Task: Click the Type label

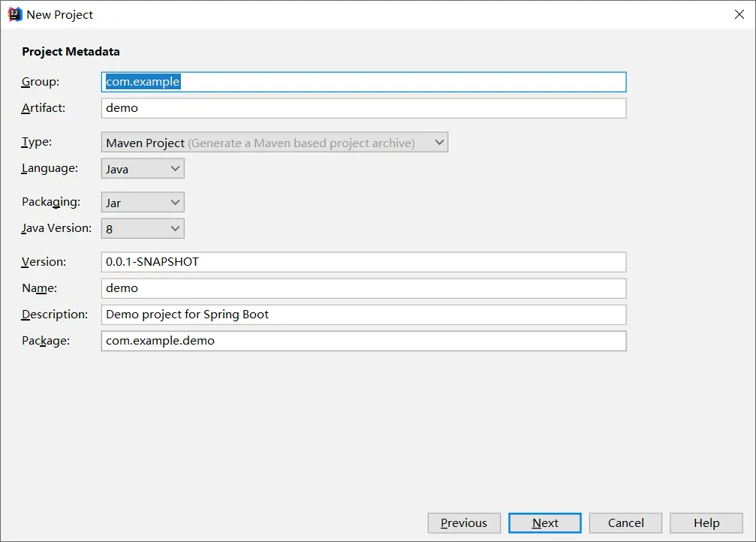Action: pyautogui.click(x=37, y=142)
